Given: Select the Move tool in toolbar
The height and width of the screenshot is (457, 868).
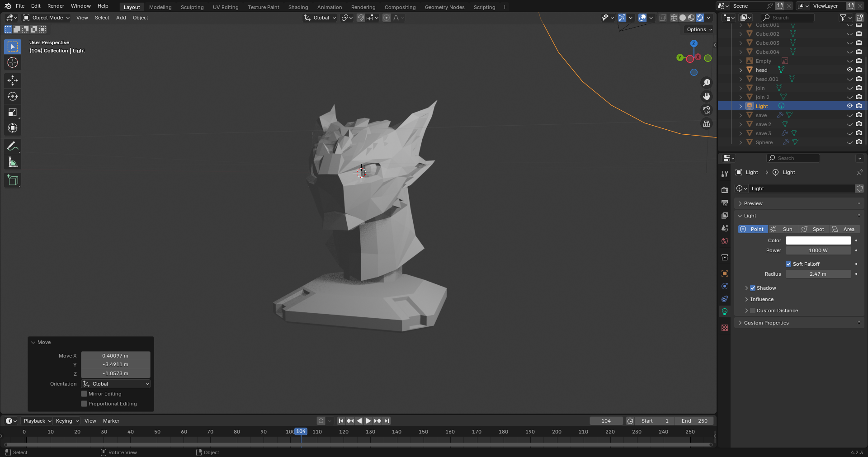Looking at the screenshot, I should [13, 80].
